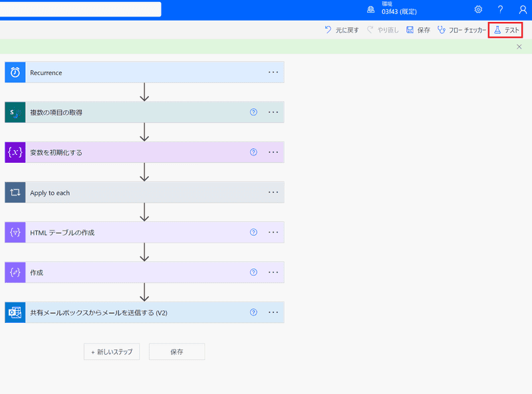Click the SharePoint icon on 複数の項目の取得
This screenshot has width=532, height=394.
[x=15, y=112]
